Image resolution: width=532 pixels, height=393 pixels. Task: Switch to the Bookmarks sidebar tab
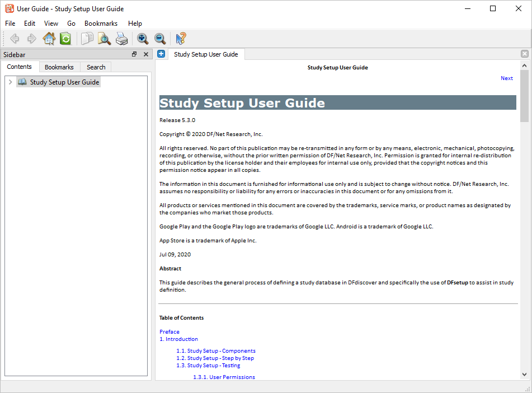59,67
